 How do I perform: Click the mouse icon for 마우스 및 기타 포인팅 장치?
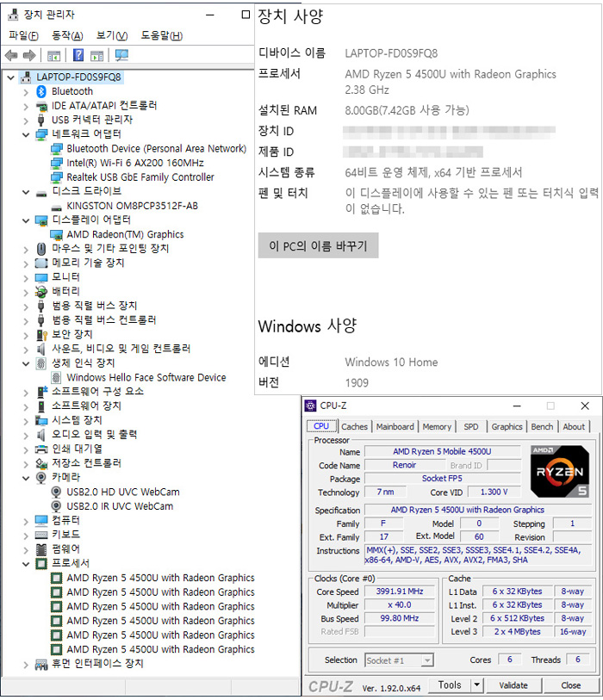[41, 249]
